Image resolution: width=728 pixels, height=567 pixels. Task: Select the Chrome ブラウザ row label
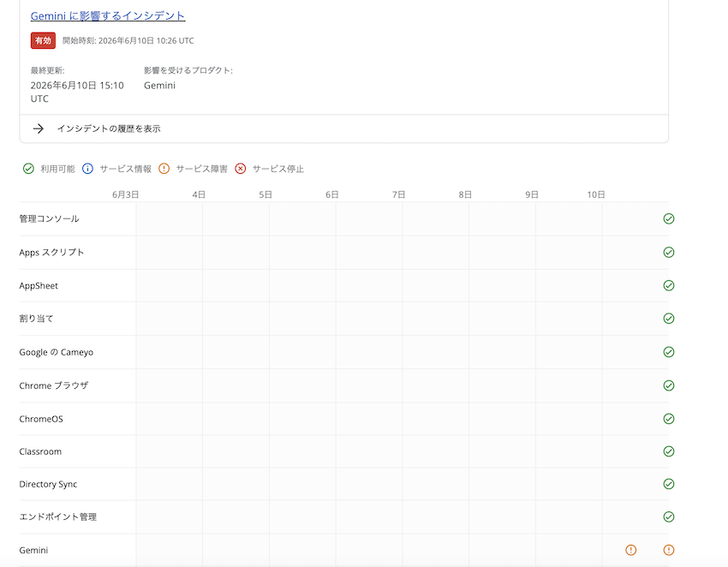point(53,385)
